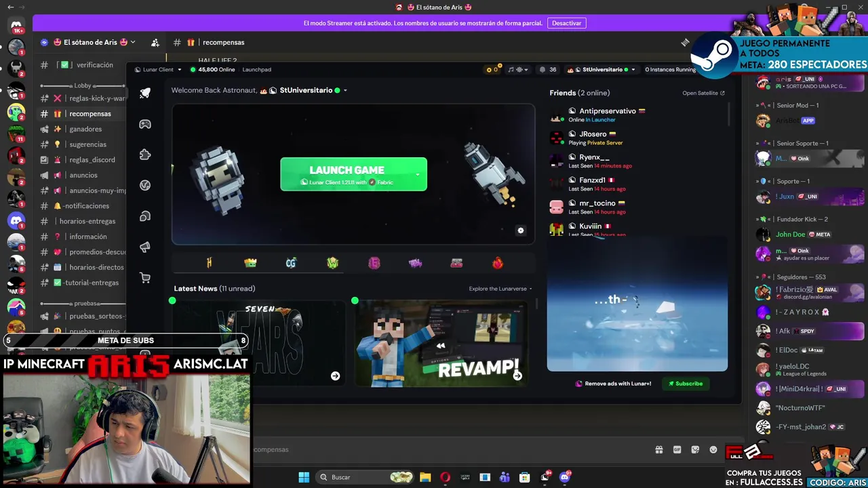
Task: Open Discord invite members icon
Action: click(155, 42)
